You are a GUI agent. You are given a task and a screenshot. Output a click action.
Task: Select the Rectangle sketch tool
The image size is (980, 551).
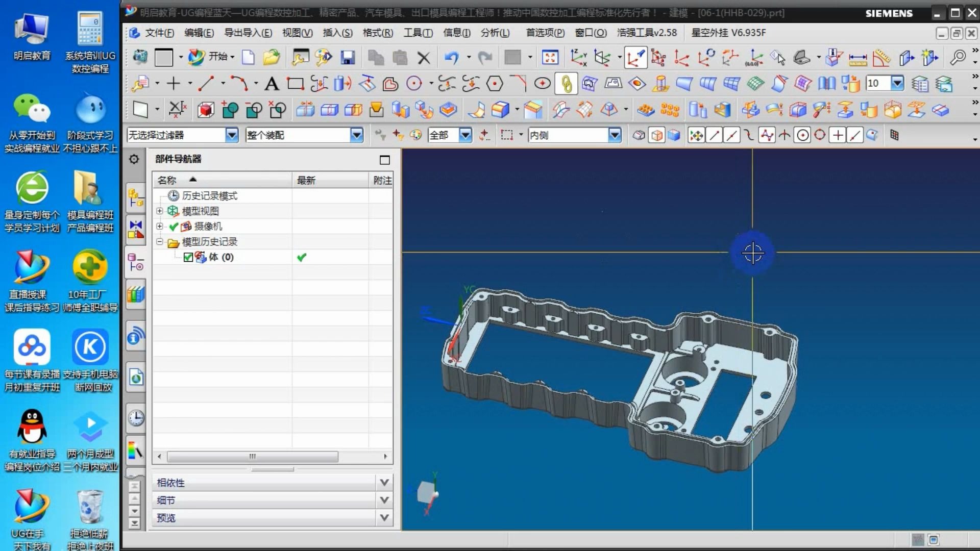[295, 84]
